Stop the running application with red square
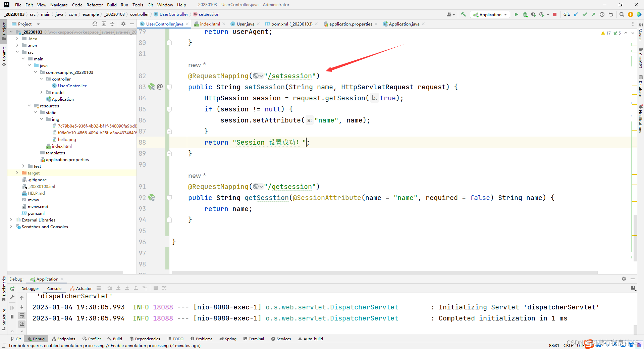Viewport: 644px width, 349px height. click(555, 14)
